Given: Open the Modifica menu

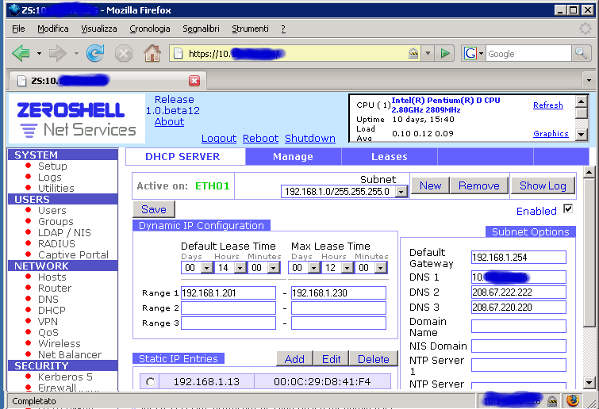Looking at the screenshot, I should tap(53, 29).
